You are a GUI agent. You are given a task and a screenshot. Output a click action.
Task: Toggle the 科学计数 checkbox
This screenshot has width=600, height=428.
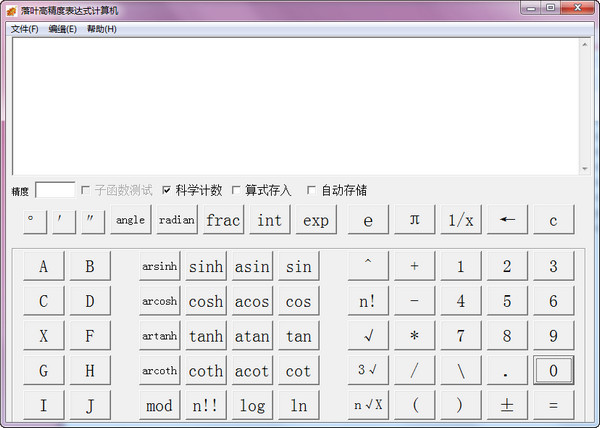(x=167, y=190)
